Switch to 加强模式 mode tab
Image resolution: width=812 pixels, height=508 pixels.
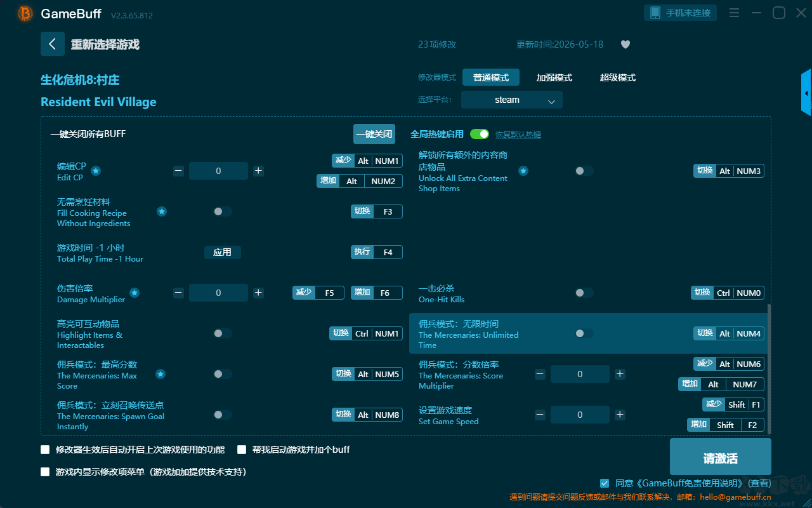coord(554,77)
